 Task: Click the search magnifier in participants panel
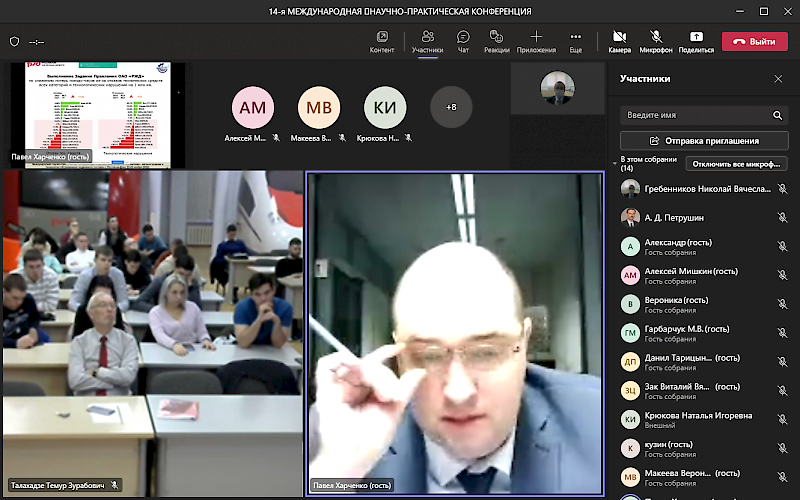pyautogui.click(x=777, y=115)
